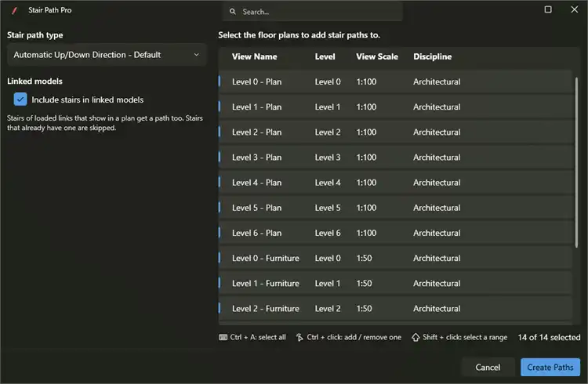Click the 14 of 14 selected status text

[549, 337]
